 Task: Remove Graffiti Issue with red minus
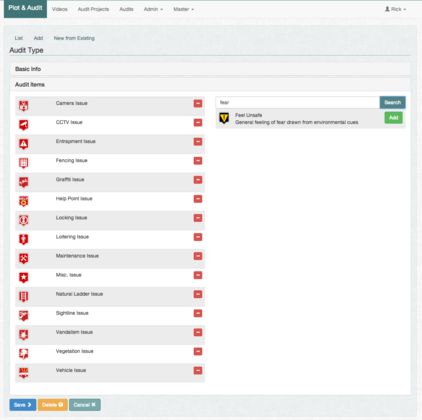pyautogui.click(x=198, y=180)
